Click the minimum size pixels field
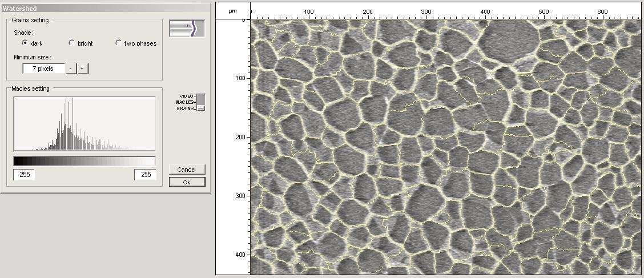Image resolution: width=644 pixels, height=278 pixels. (43, 69)
